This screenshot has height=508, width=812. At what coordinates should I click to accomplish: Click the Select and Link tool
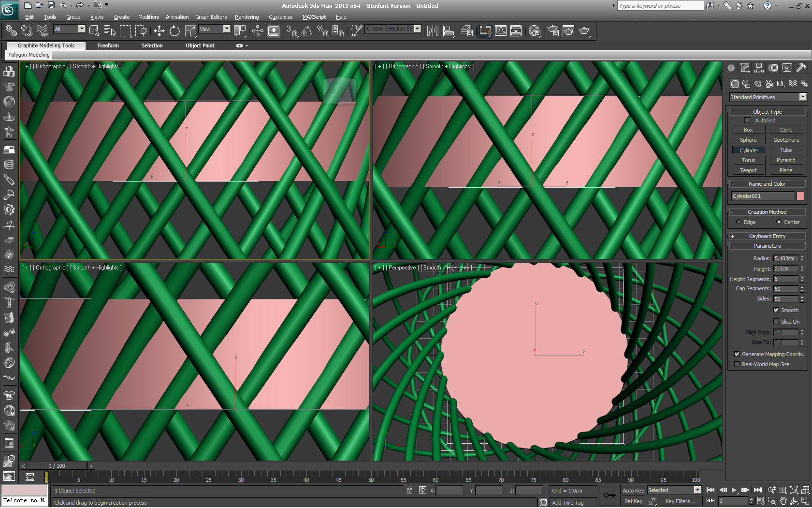point(11,31)
